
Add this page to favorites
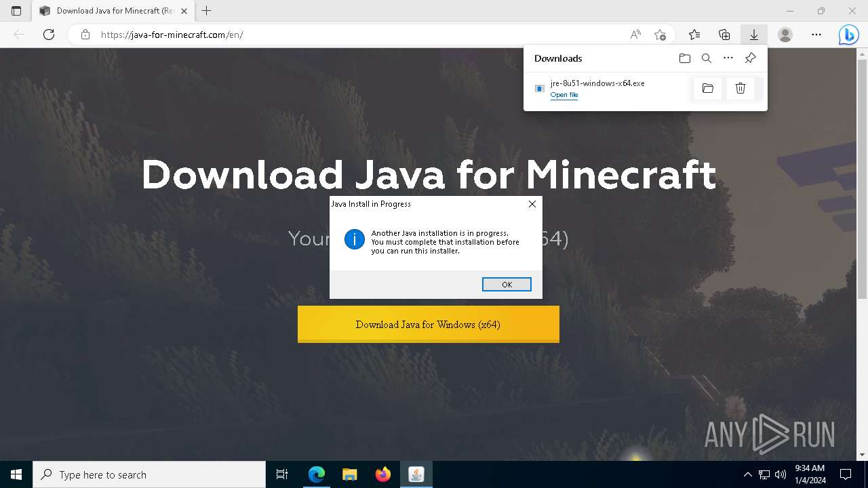pyautogui.click(x=660, y=35)
